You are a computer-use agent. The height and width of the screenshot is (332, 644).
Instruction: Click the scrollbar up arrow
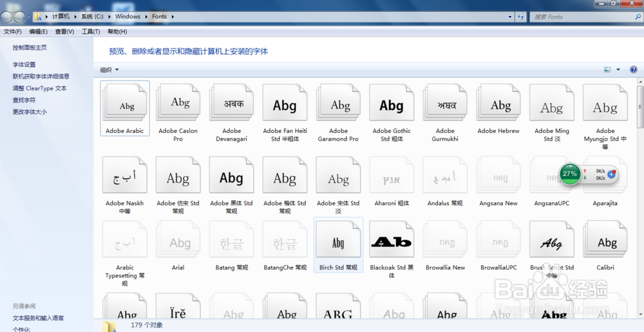click(640, 82)
